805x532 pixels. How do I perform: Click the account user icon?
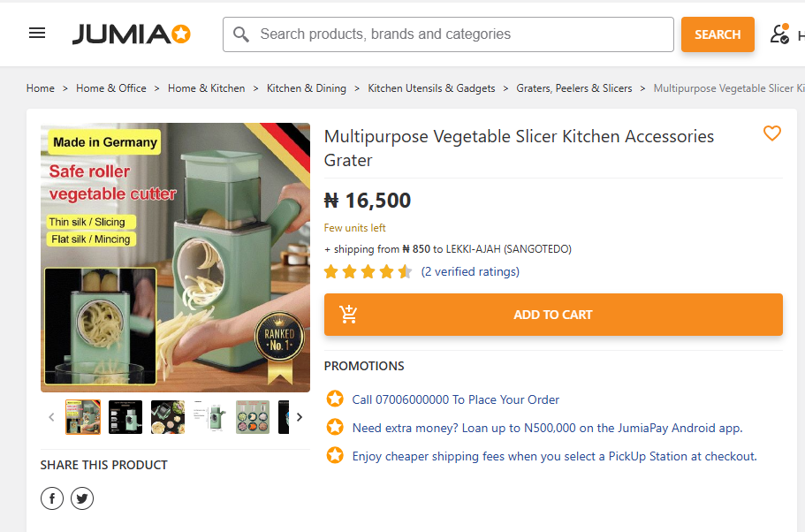(x=779, y=34)
